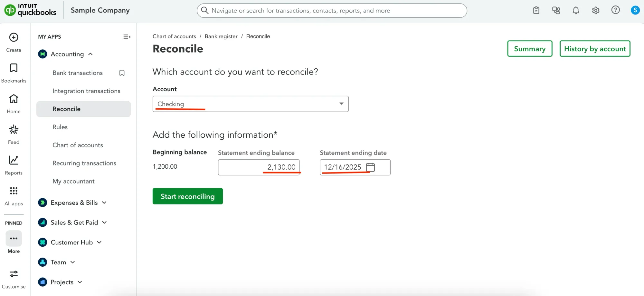Navigate to Bank register via breadcrumb
This screenshot has width=644, height=296.
pyautogui.click(x=221, y=36)
